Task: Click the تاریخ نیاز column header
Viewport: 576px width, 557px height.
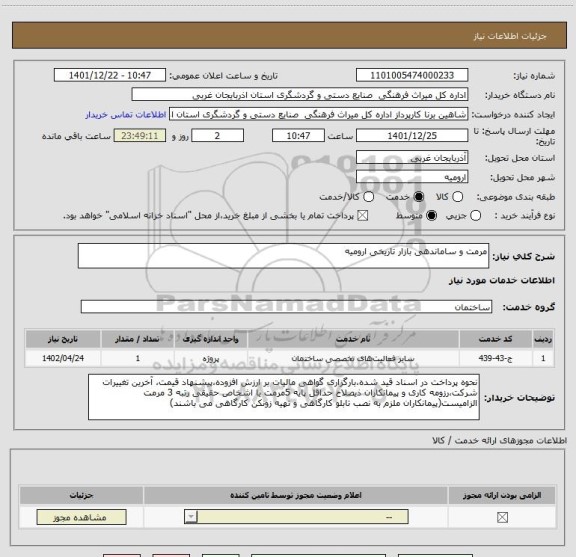Action: tap(63, 339)
